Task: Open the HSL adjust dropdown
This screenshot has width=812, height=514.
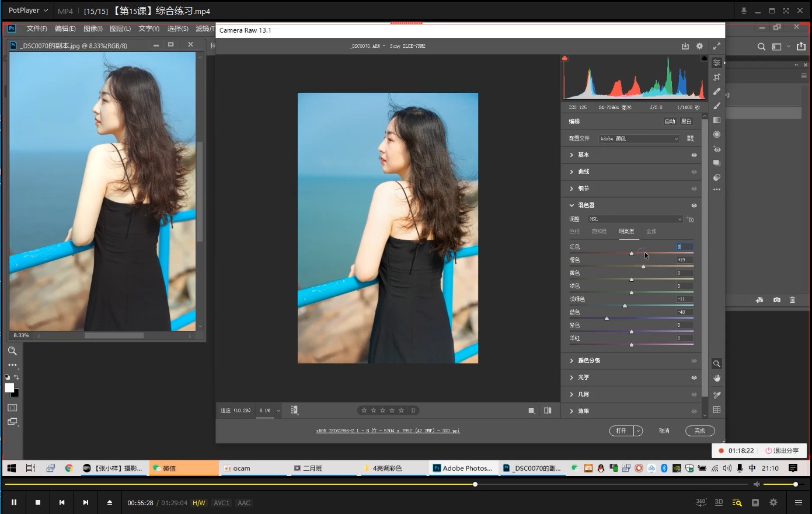Action: (x=635, y=219)
